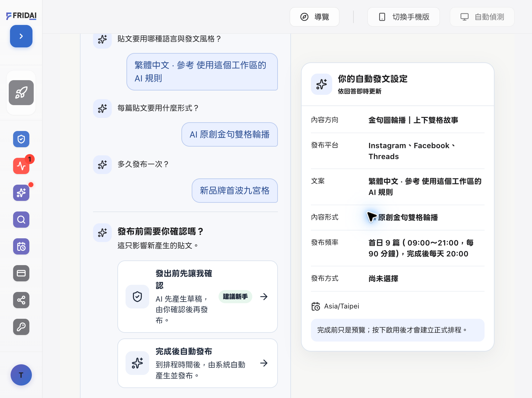Click the answer bubble AI 原創金句雙格輪播
532x398 pixels.
[x=229, y=134]
